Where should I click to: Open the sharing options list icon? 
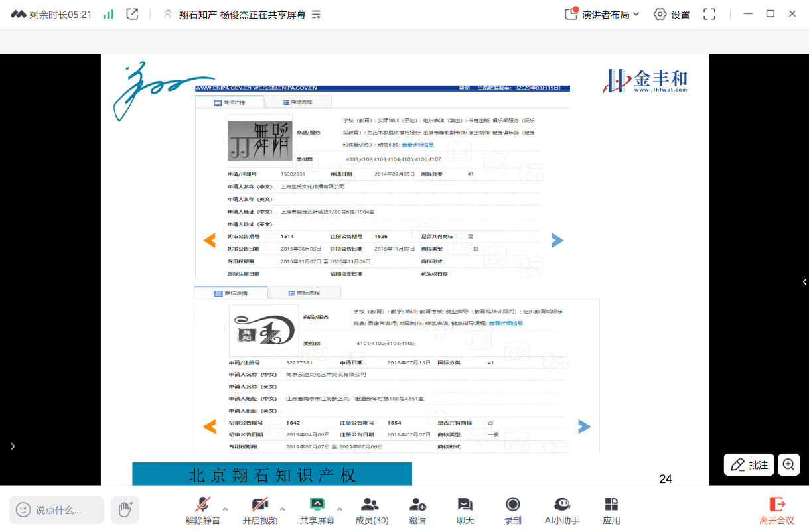317,14
